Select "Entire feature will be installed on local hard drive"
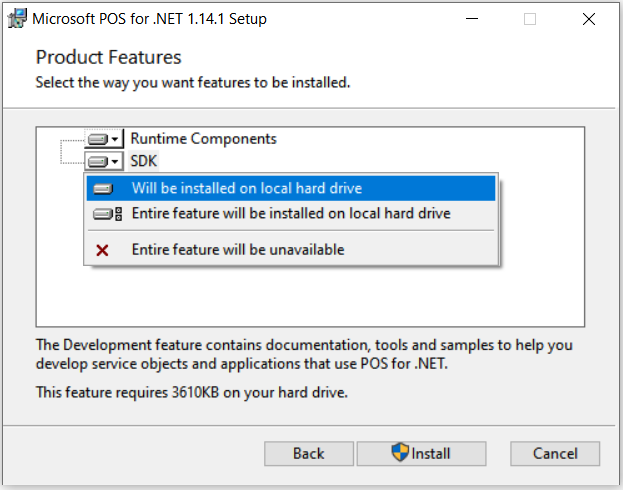Screen dimensions: 623x490 [291, 214]
